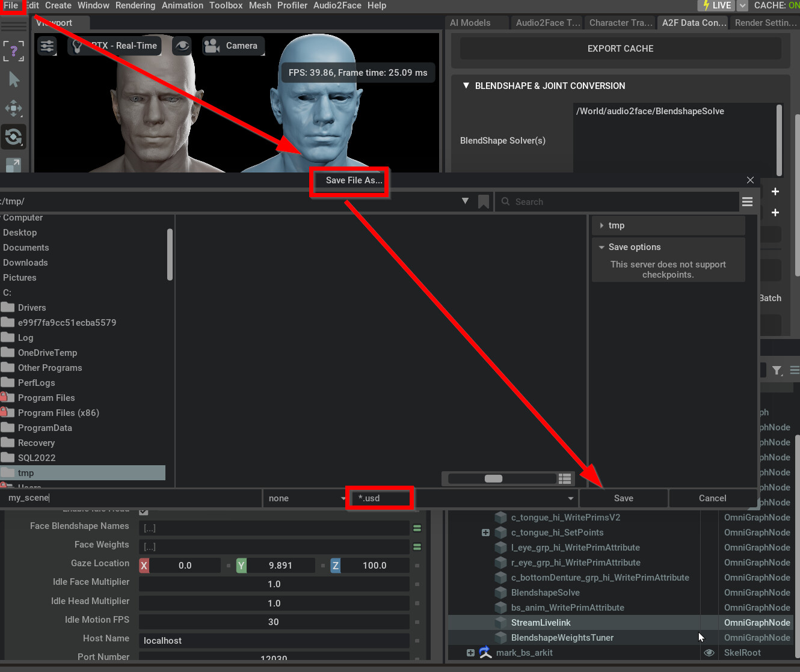The width and height of the screenshot is (800, 672).
Task: Open the hamburger menu next to Search
Action: coord(748,201)
